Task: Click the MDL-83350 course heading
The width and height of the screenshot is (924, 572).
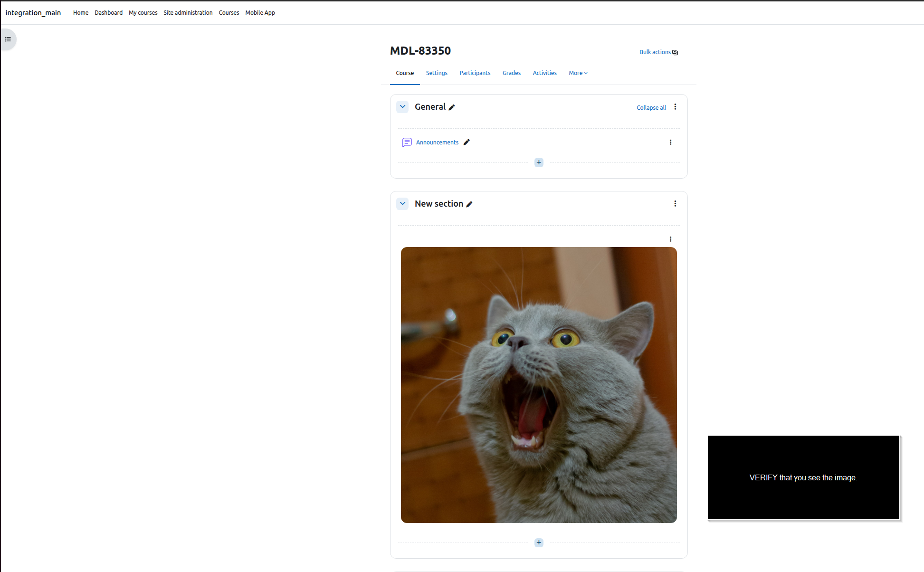Action: [420, 51]
